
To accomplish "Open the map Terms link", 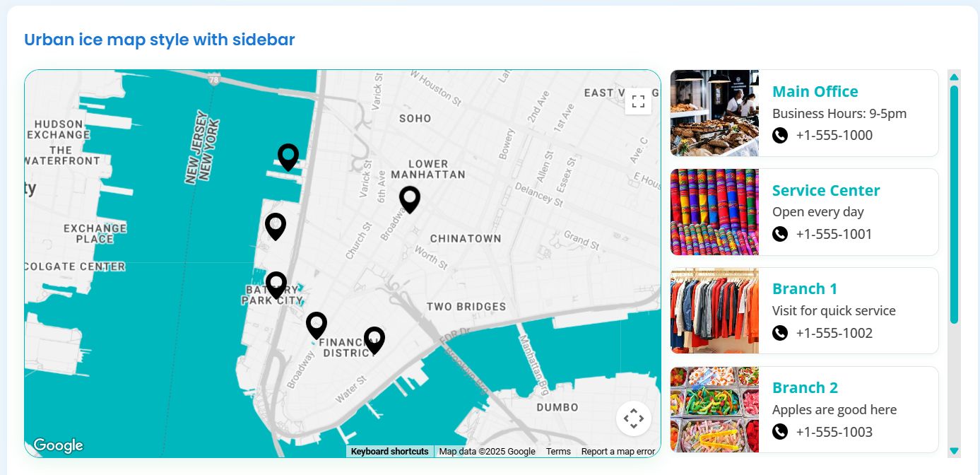I will click(558, 452).
